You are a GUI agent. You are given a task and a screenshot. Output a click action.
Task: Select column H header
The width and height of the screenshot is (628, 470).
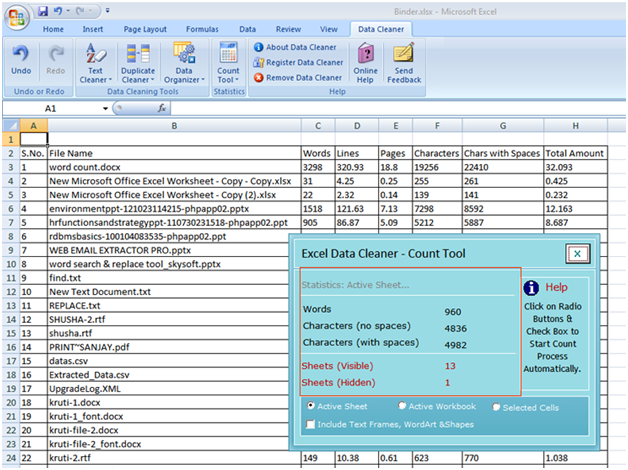tap(576, 126)
